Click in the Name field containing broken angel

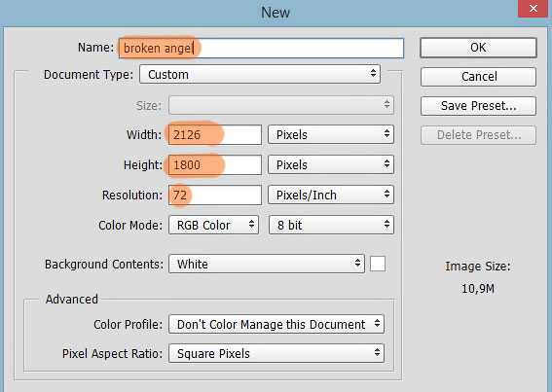coord(261,48)
